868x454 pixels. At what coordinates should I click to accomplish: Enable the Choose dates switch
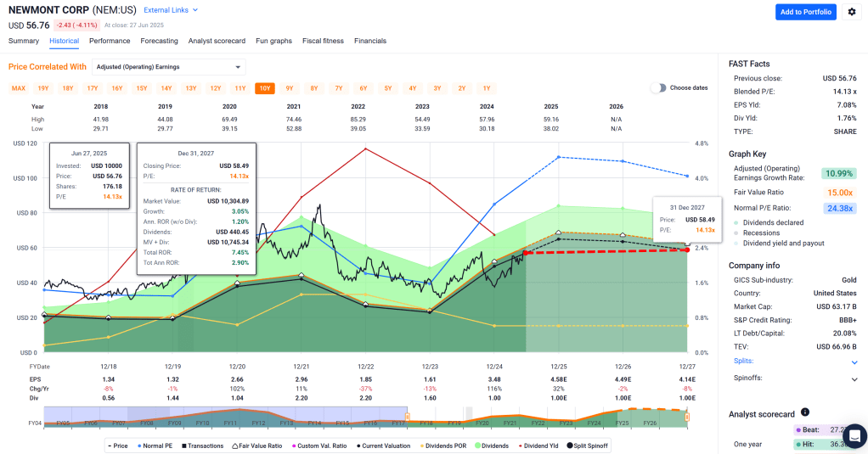tap(658, 88)
